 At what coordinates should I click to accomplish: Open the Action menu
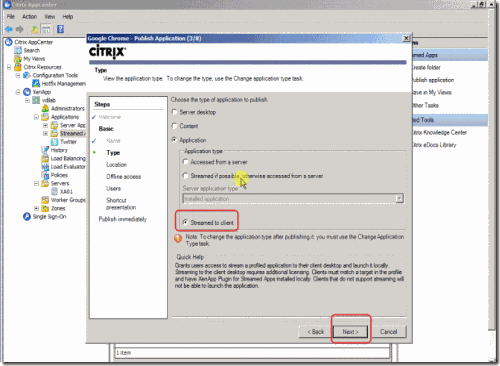click(29, 17)
